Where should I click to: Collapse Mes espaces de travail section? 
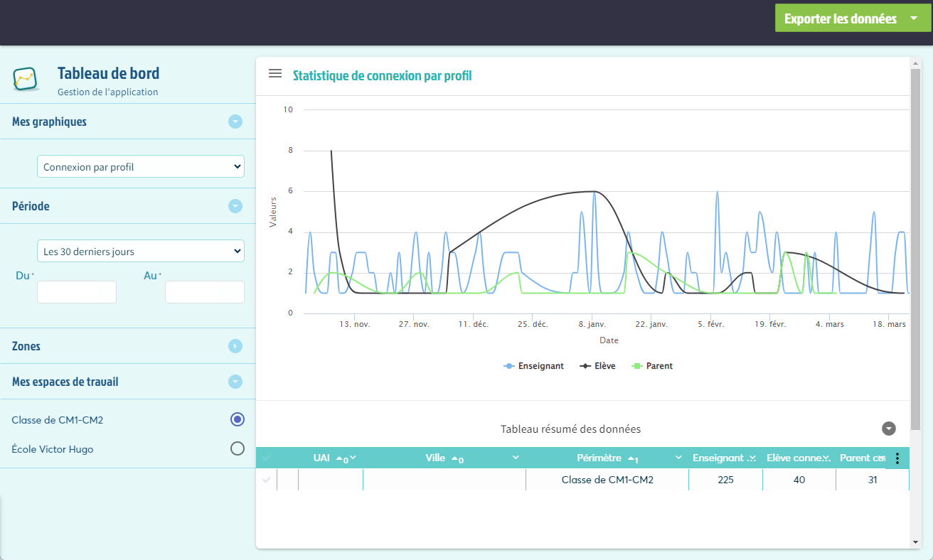pos(235,382)
